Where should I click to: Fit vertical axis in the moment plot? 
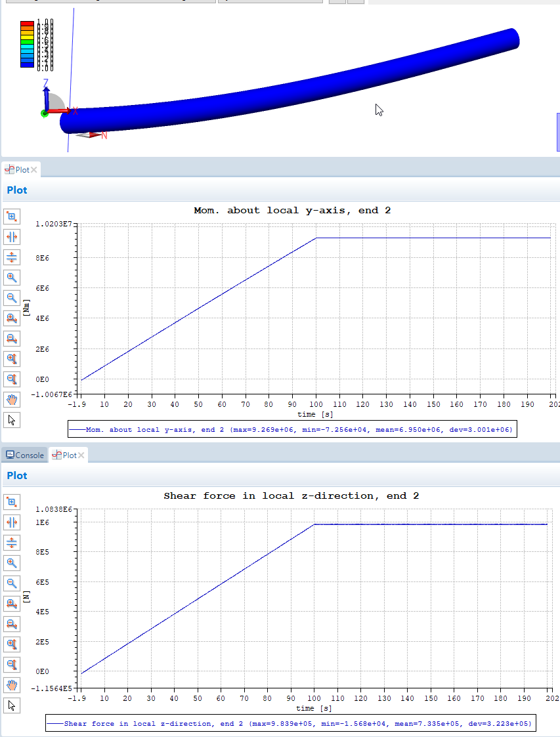12,257
